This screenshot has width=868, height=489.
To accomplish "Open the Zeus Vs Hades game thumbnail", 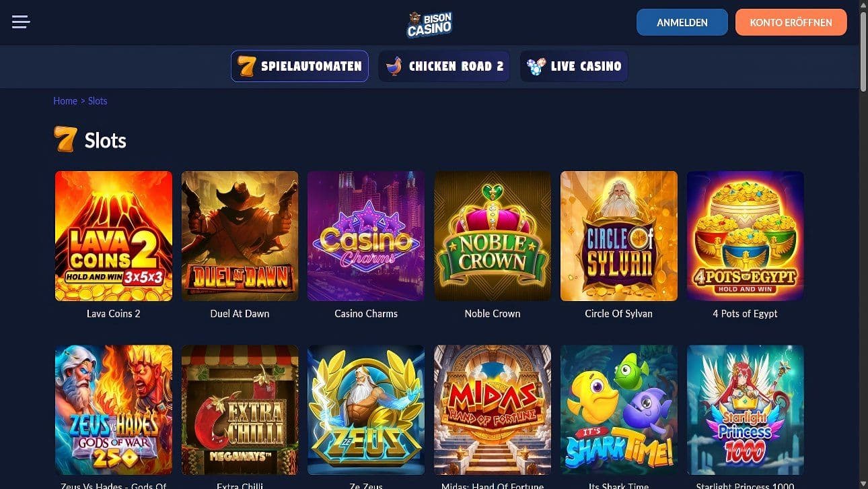I will point(114,410).
